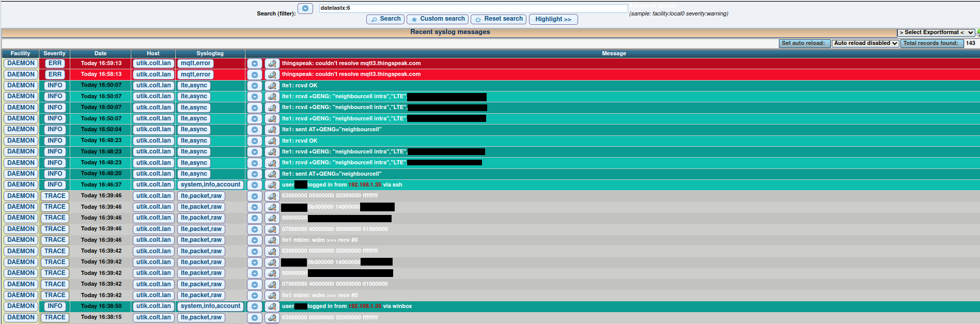980x324 pixels.
Task: View details icon for 16:38:15 trace row
Action: pyautogui.click(x=272, y=318)
